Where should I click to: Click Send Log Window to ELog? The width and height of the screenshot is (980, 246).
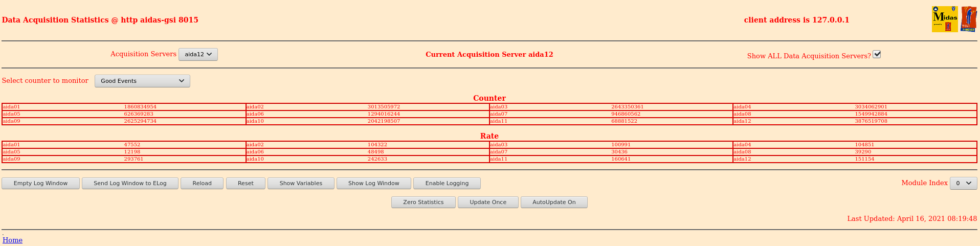coord(130,183)
